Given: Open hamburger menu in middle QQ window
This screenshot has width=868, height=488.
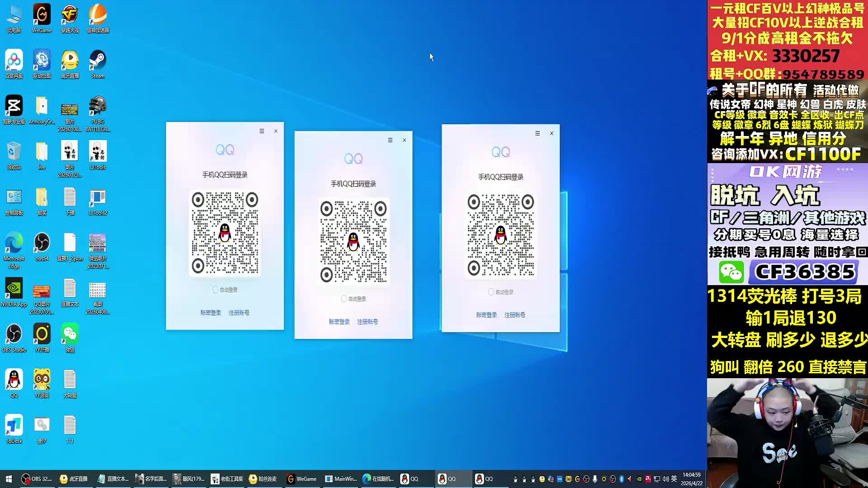Looking at the screenshot, I should point(390,140).
